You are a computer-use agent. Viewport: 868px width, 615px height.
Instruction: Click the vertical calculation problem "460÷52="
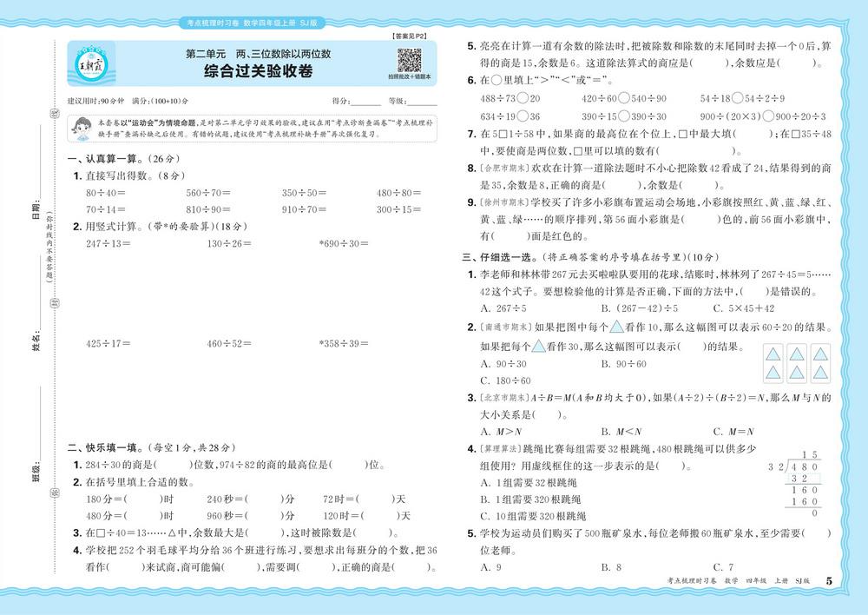[x=229, y=344]
